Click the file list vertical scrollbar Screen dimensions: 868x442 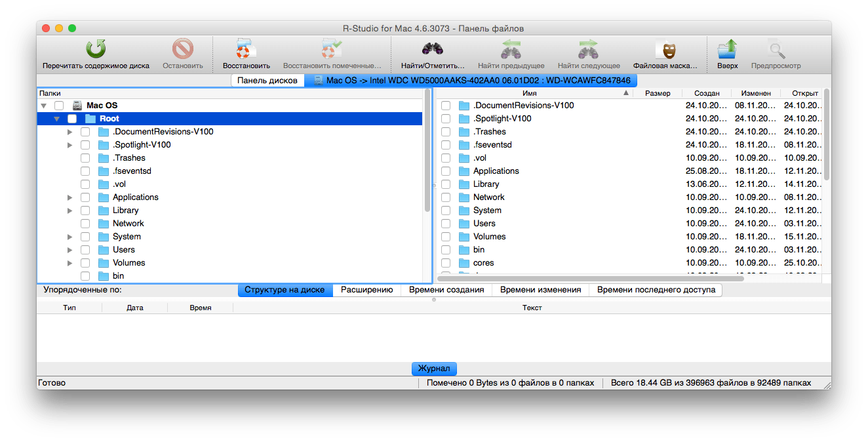[827, 134]
